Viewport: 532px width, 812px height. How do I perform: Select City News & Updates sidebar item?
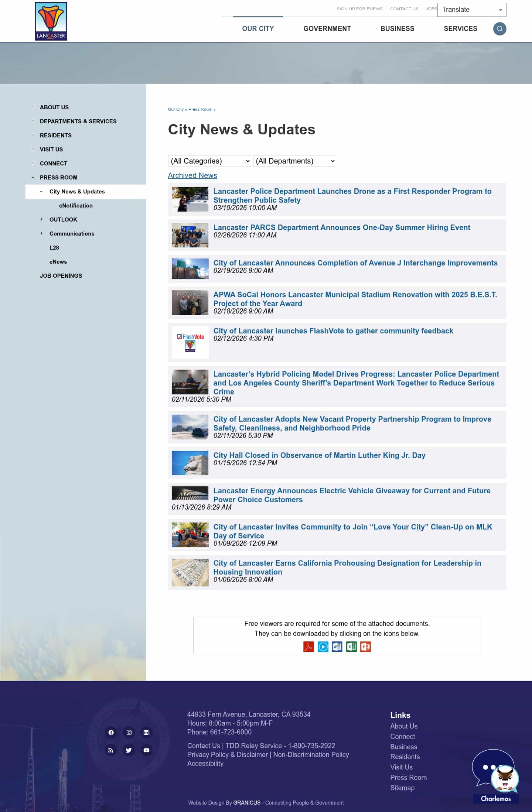point(77,192)
